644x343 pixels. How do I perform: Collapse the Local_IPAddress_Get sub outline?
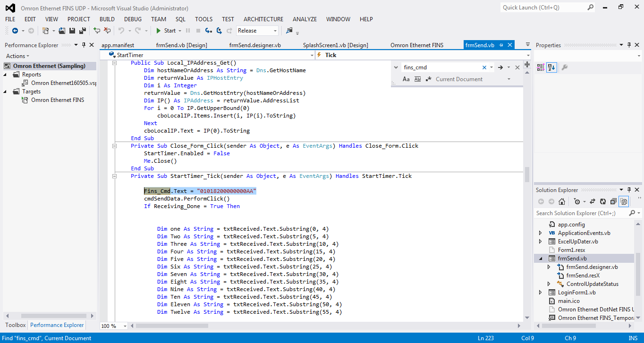(114, 63)
